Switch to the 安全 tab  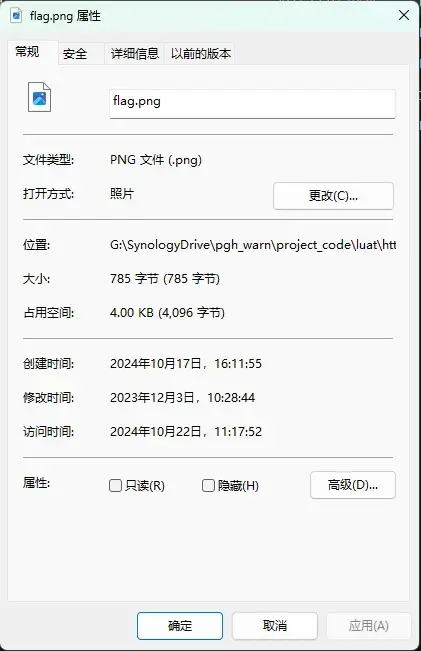coord(75,54)
